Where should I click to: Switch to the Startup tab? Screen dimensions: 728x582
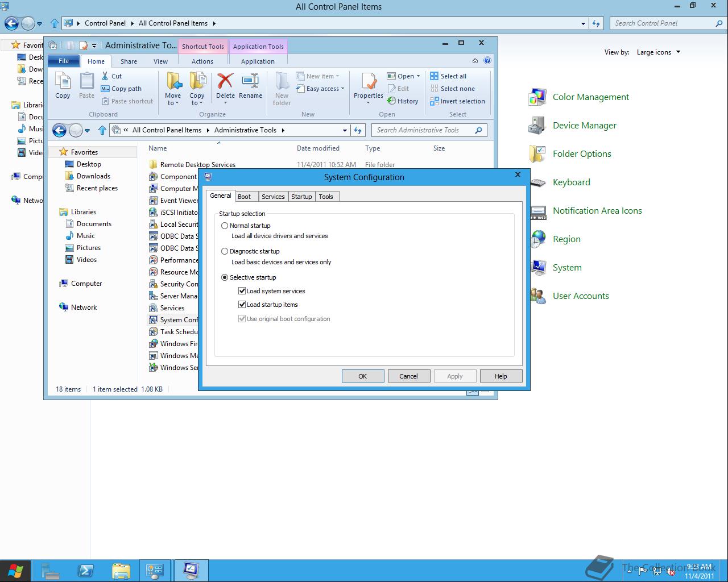[301, 197]
